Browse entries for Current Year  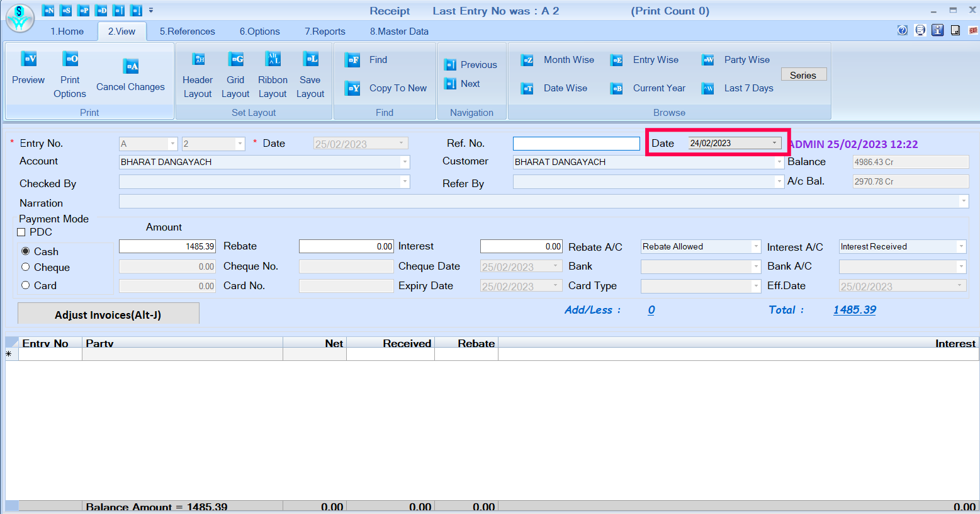(648, 88)
